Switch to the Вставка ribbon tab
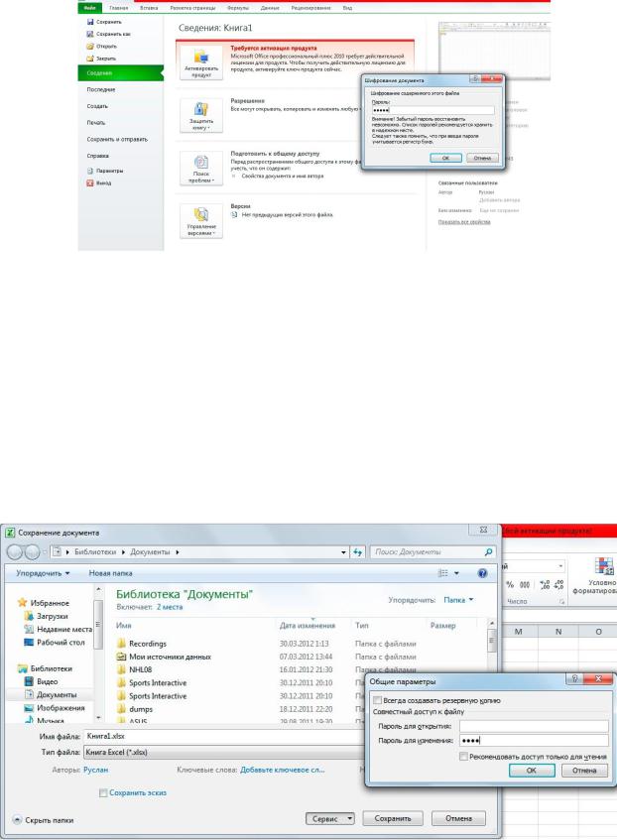The width and height of the screenshot is (617, 840). click(x=149, y=8)
